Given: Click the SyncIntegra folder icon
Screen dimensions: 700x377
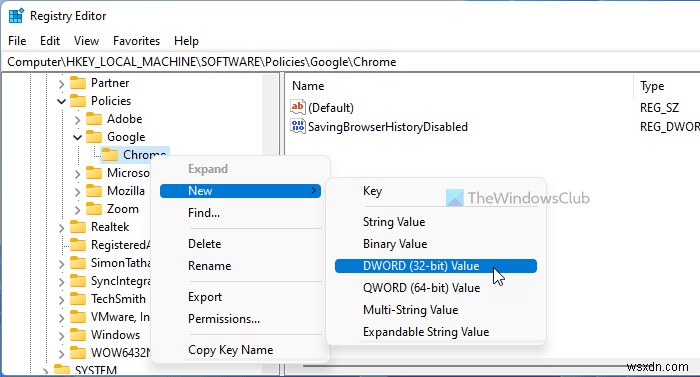Looking at the screenshot, I should tap(78, 281).
